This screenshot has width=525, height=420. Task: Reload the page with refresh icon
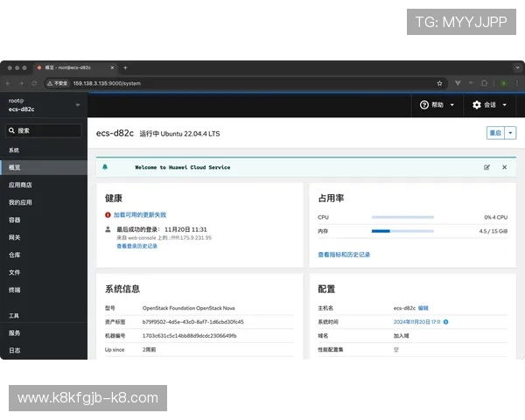(34, 83)
